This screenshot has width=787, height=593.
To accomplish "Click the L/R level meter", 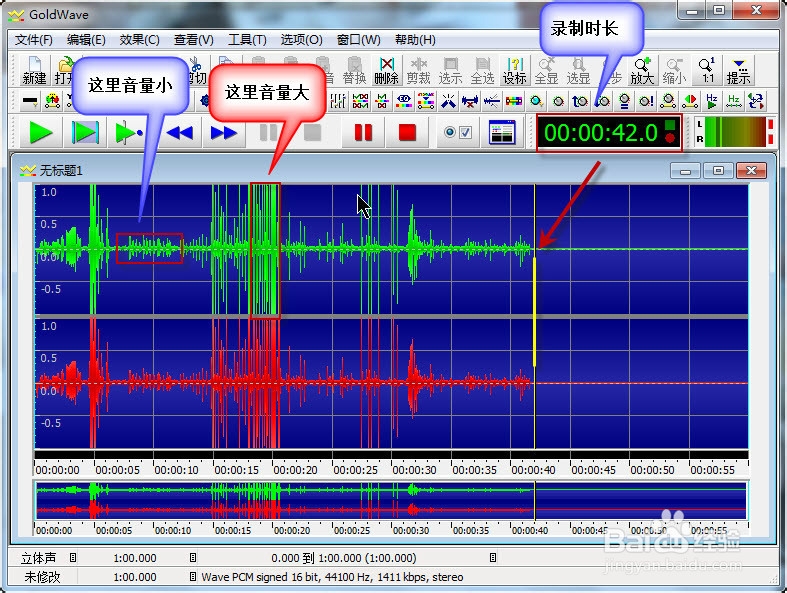I will coord(734,132).
